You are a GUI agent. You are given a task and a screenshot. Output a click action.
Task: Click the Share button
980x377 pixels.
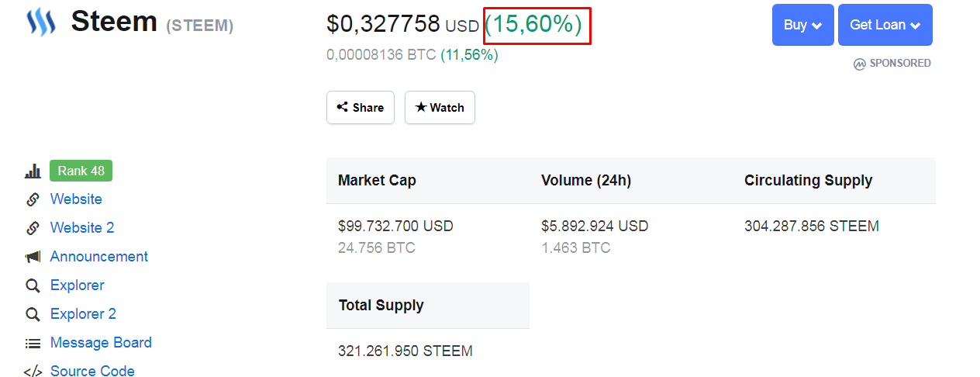pyautogui.click(x=361, y=107)
